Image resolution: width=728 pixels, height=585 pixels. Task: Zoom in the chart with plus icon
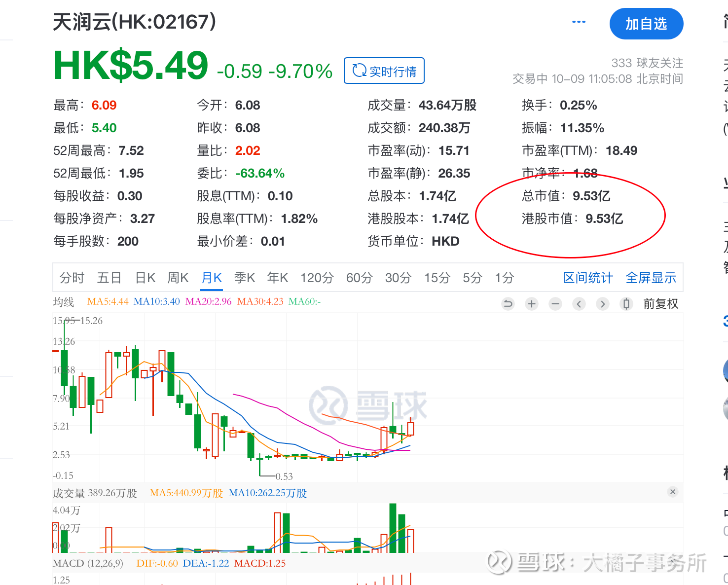click(532, 304)
